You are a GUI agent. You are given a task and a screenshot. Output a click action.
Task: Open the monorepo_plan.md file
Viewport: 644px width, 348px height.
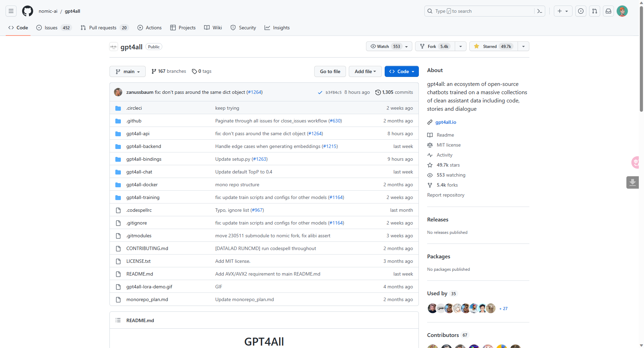(x=147, y=299)
